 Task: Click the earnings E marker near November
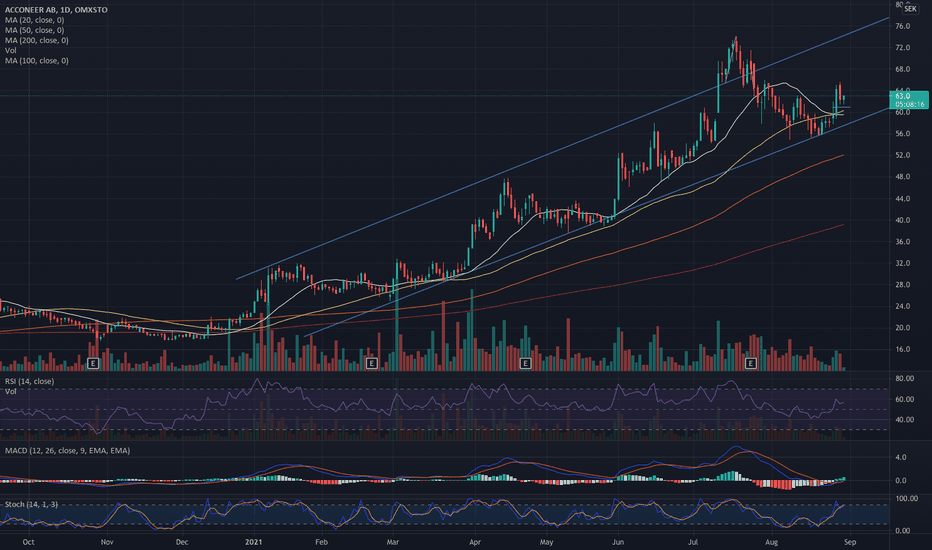[93, 363]
